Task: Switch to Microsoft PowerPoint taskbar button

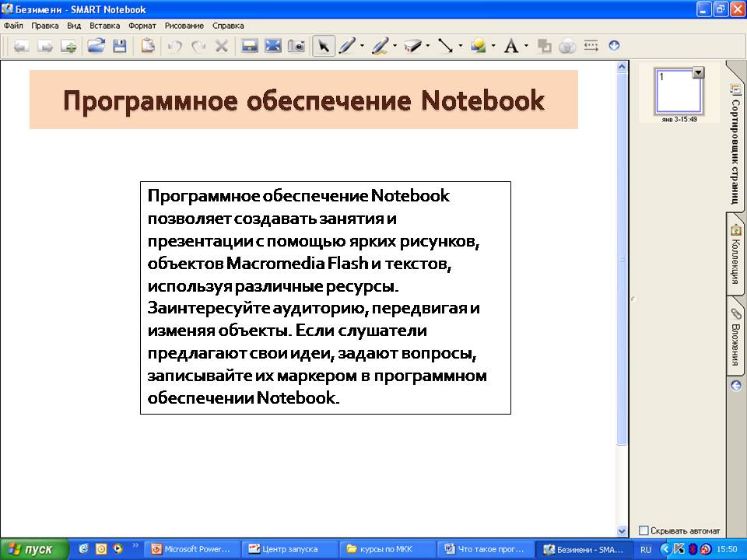Action: (192, 549)
